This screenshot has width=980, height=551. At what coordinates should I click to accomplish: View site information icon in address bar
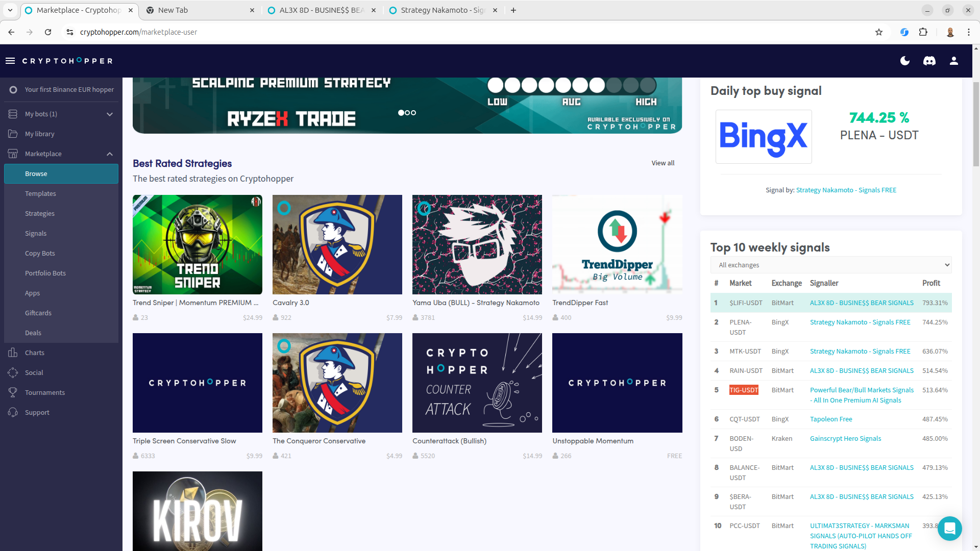[x=70, y=32]
